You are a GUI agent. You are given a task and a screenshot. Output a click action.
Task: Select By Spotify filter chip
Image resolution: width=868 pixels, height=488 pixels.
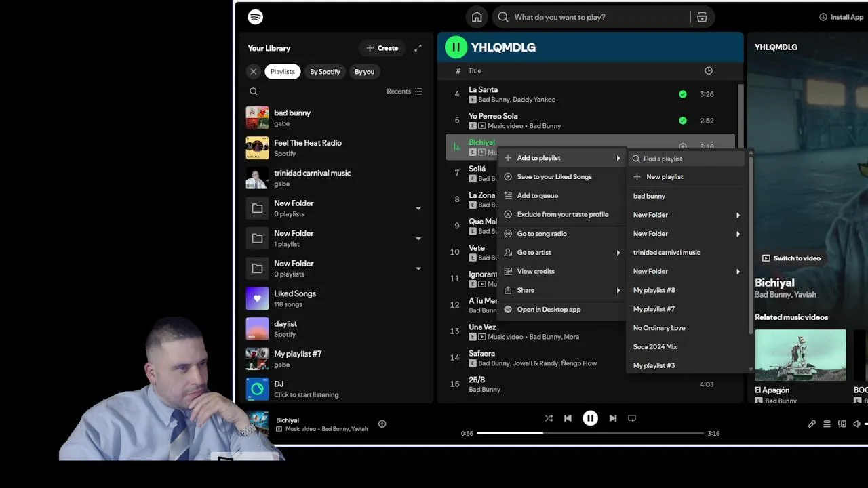click(x=325, y=71)
